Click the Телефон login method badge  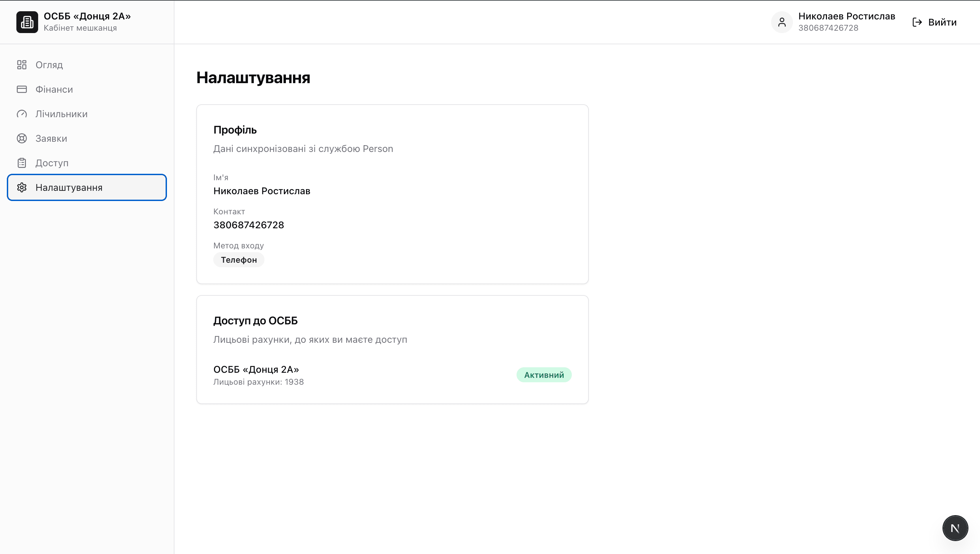click(x=239, y=260)
